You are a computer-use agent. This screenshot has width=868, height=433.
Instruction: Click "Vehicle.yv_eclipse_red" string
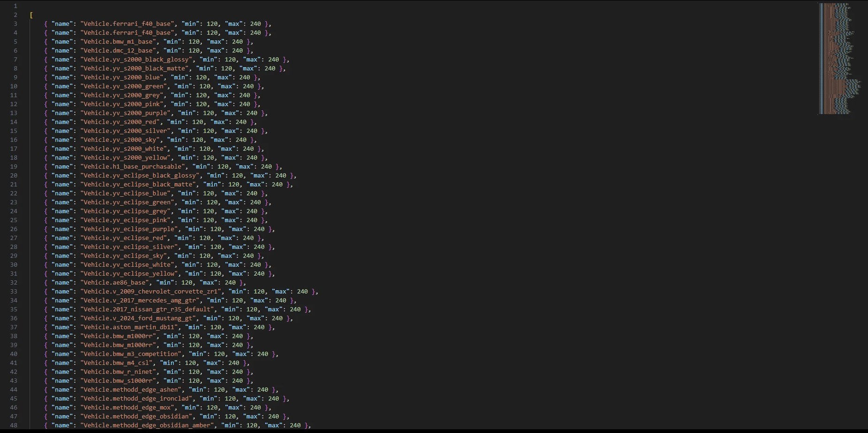[x=124, y=238]
